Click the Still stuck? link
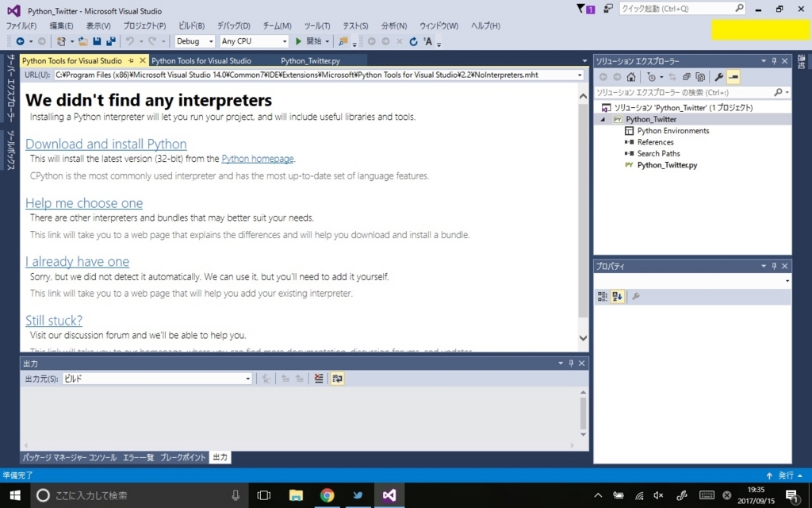This screenshot has height=508, width=812. pos(54,320)
